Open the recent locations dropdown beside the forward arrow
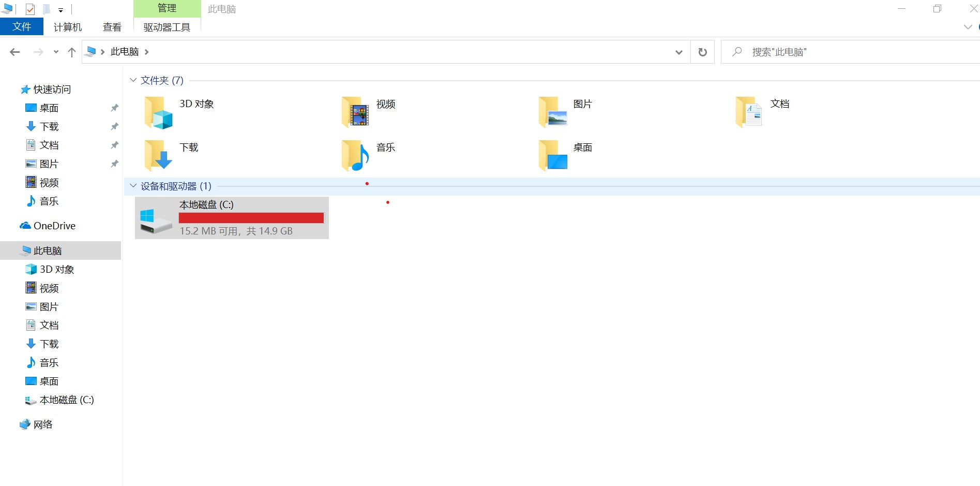 click(x=56, y=52)
